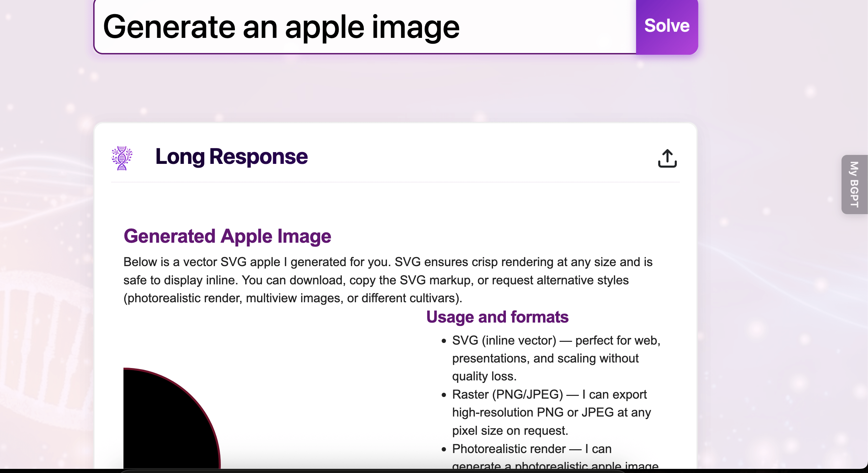
Task: Click the dark bar at the bottom edge
Action: 433,471
